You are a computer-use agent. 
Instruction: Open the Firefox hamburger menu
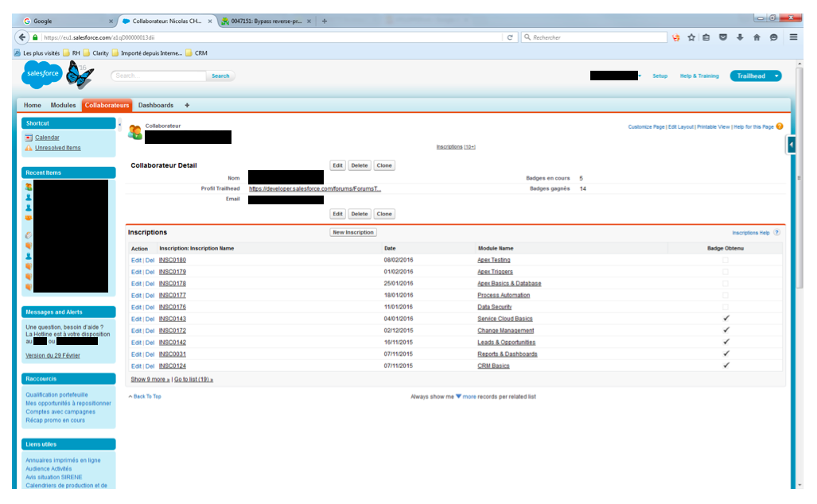[x=793, y=37]
